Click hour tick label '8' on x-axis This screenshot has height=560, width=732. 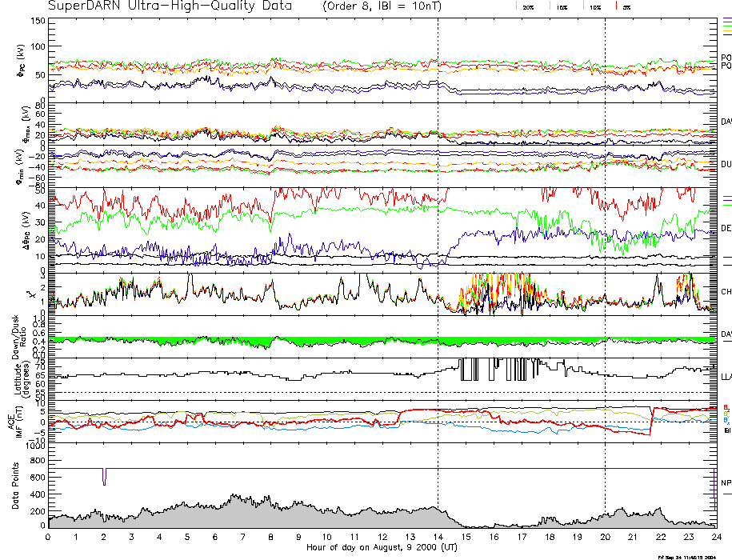pos(270,537)
